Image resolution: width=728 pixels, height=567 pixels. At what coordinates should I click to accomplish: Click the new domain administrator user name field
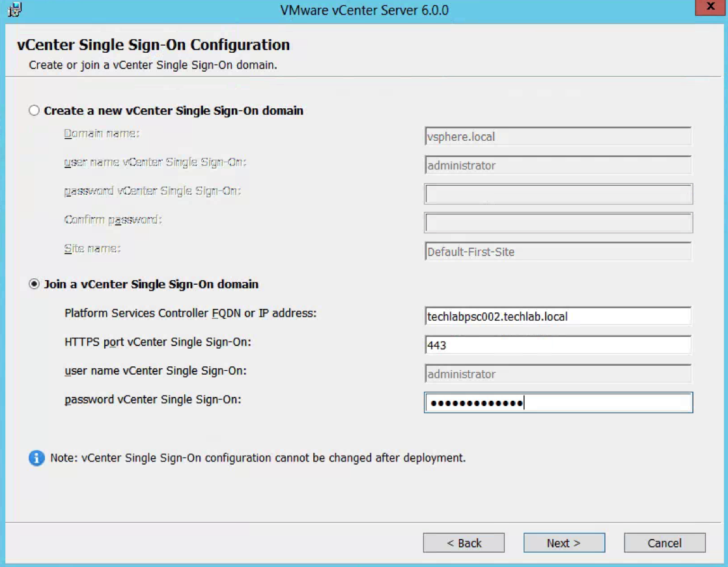(557, 166)
